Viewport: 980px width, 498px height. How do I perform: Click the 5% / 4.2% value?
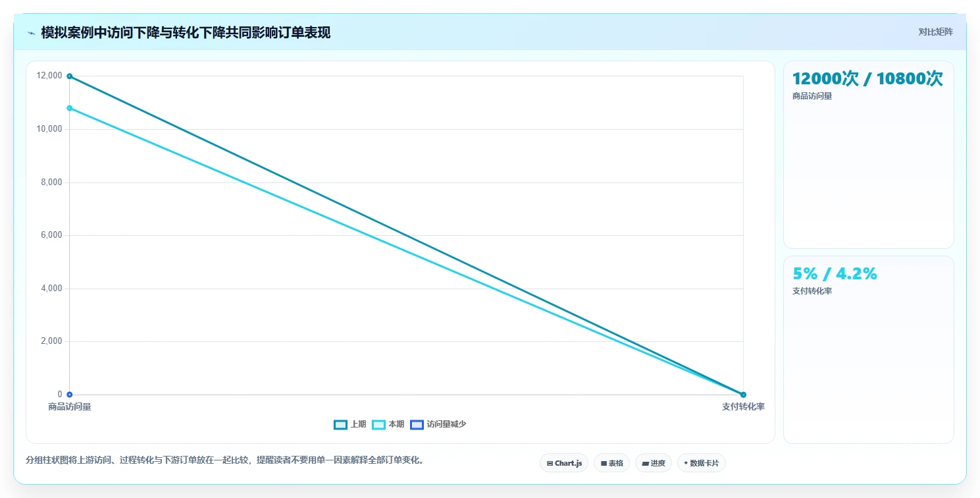click(x=835, y=274)
